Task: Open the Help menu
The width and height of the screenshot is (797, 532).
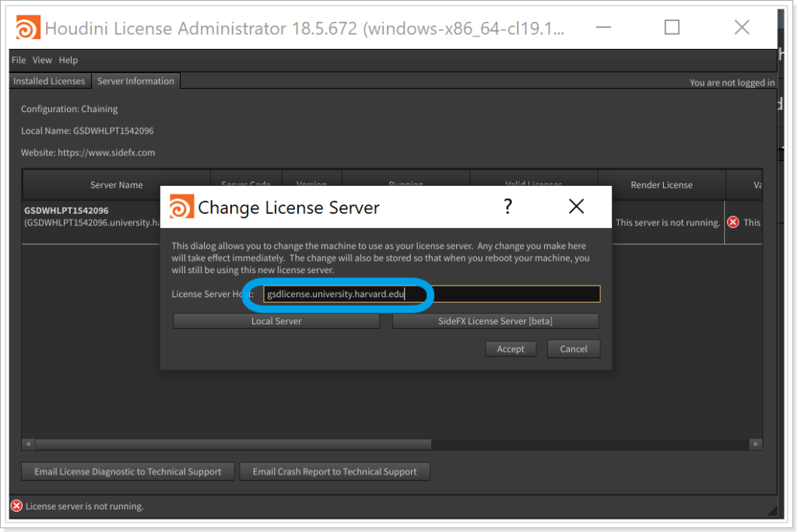Action: (68, 60)
